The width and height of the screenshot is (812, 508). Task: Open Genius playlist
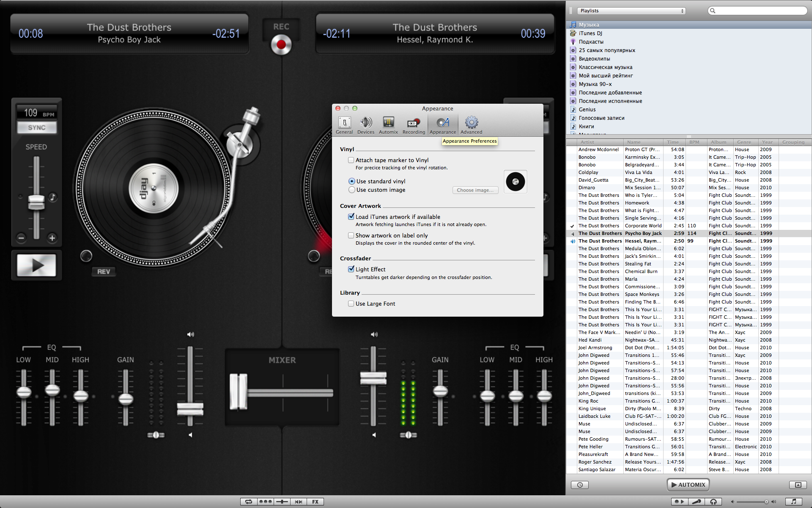[689, 110]
